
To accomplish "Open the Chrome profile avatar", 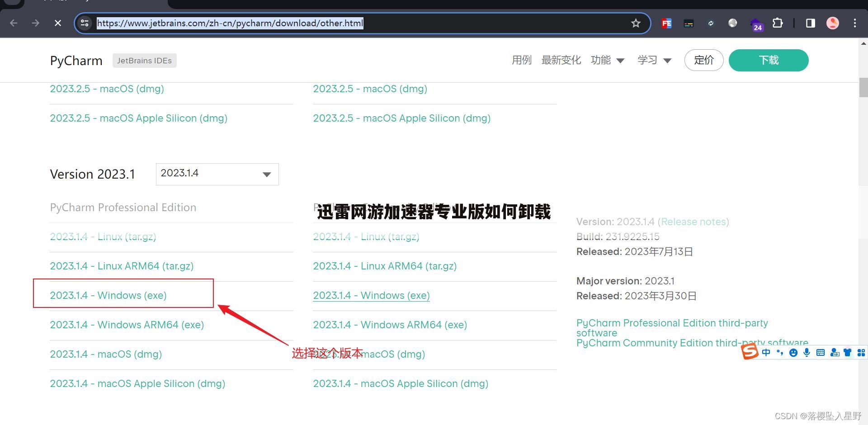I will (x=833, y=23).
